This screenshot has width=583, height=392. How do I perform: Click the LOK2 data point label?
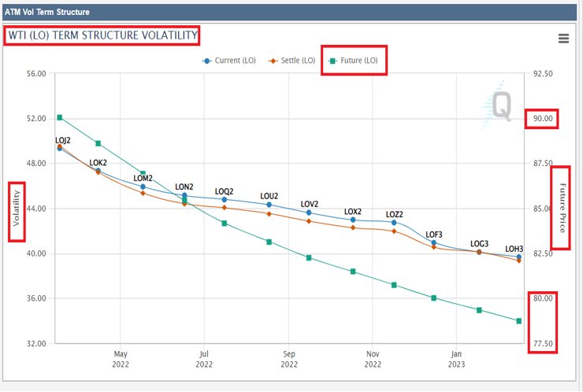pyautogui.click(x=98, y=163)
